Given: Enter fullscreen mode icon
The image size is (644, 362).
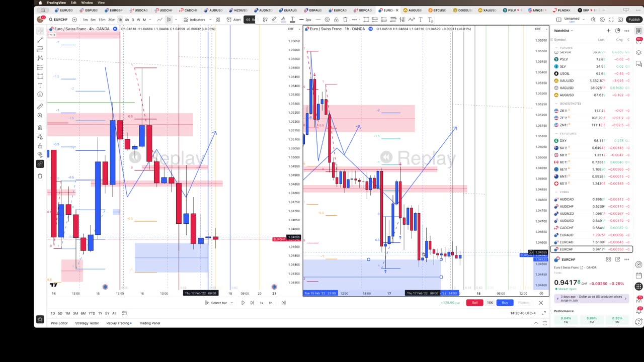Looking at the screenshot, I should [x=611, y=20].
